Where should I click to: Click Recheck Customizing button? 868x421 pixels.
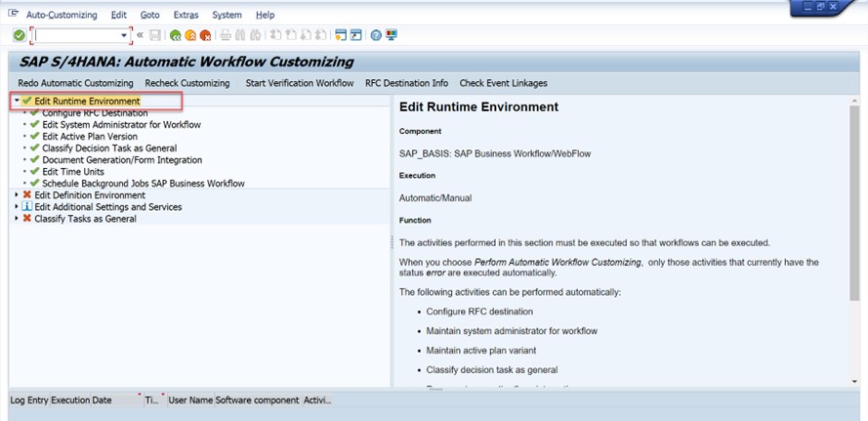point(187,83)
